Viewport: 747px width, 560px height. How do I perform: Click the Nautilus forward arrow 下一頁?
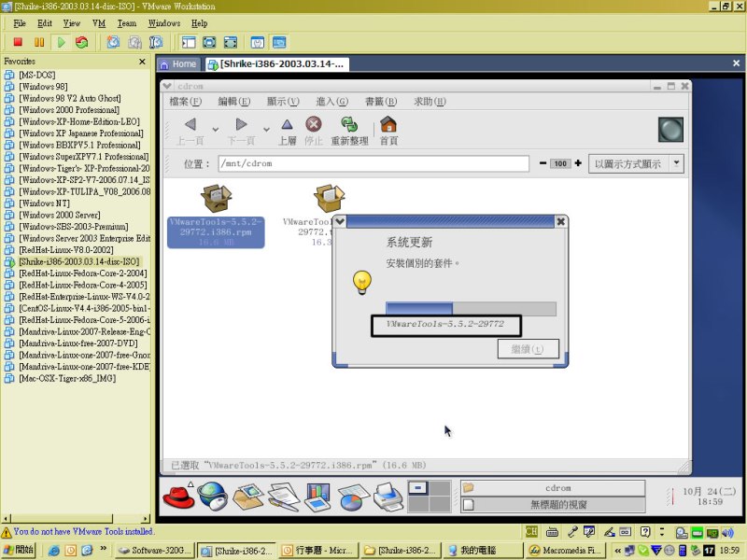tap(241, 125)
